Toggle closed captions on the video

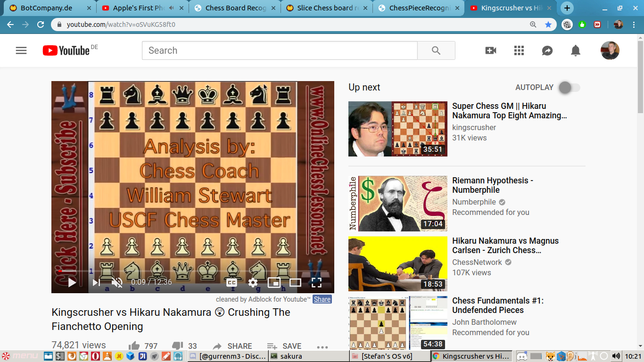pyautogui.click(x=231, y=282)
